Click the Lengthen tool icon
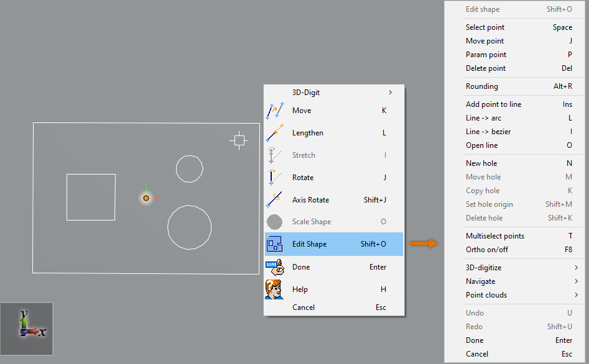The height and width of the screenshot is (364, 589). pos(274,133)
